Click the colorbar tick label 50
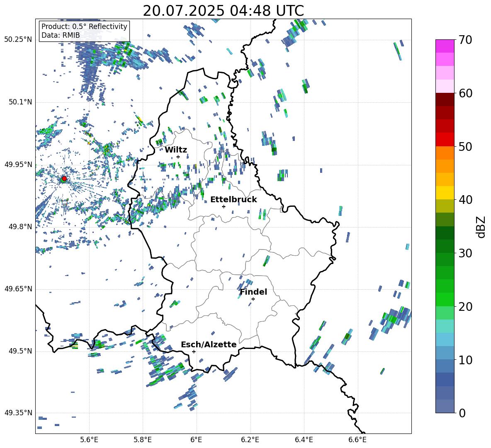The height and width of the screenshot is (448, 491). tap(465, 146)
